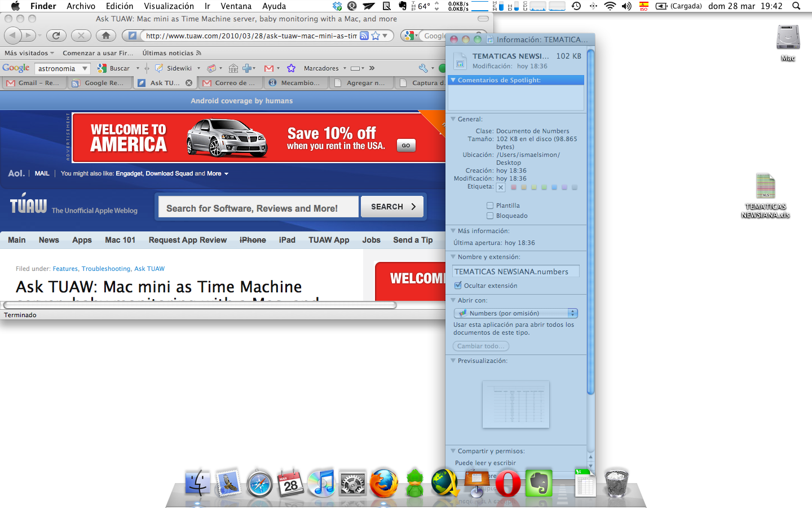
Task: Click Firefox back arrow button
Action: (x=12, y=36)
